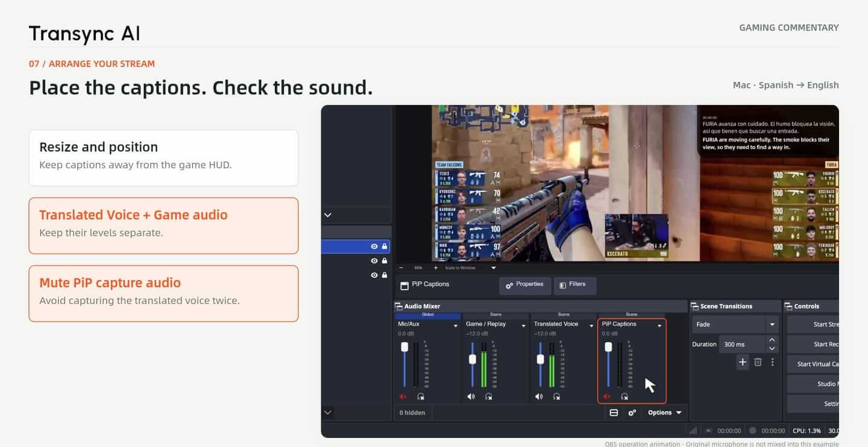Click the Start Streaming button
Screen dimensions: 868x447
pos(813,325)
